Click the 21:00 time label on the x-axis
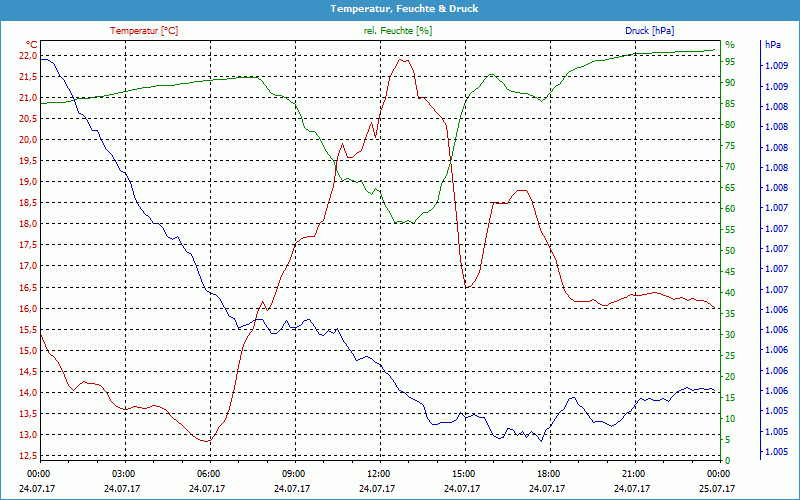The height and width of the screenshot is (500, 800). tap(633, 472)
